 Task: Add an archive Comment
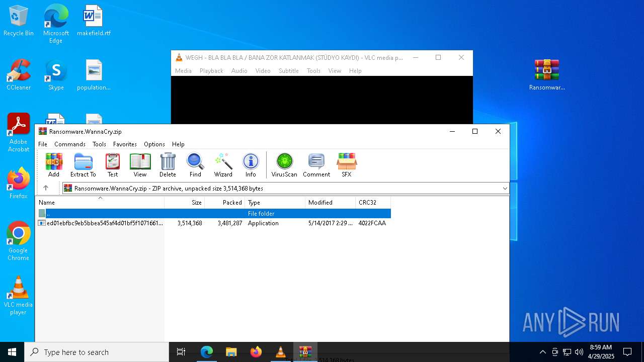tap(316, 165)
